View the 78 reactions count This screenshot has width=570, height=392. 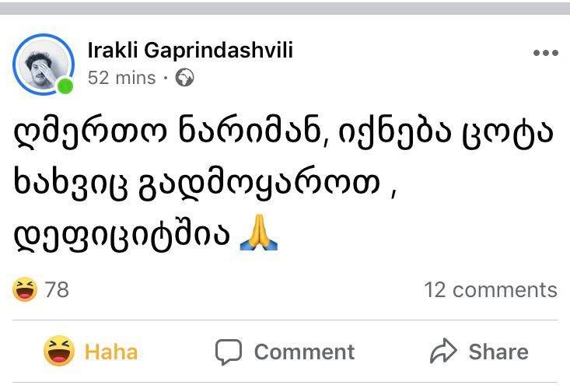click(x=57, y=290)
